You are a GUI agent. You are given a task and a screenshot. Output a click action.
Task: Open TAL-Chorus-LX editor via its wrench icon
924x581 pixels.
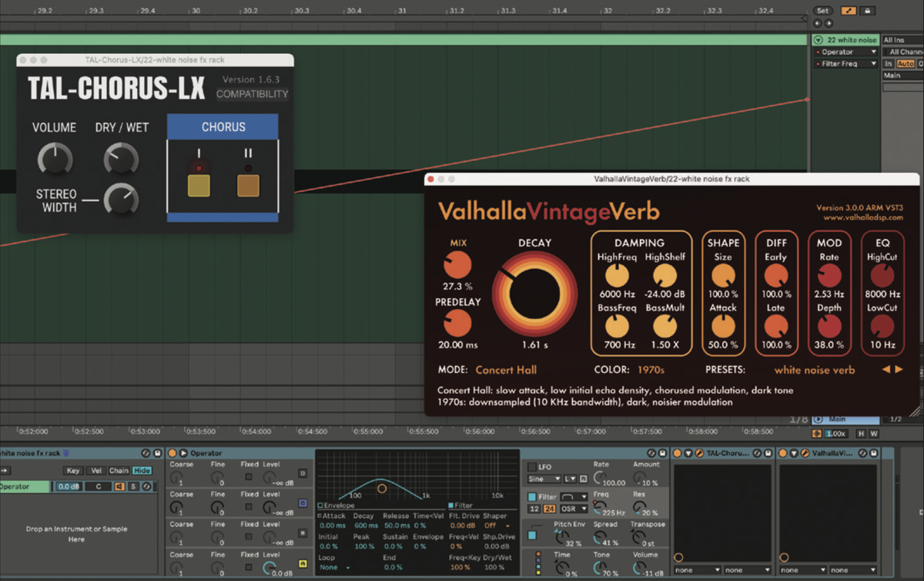click(x=698, y=453)
